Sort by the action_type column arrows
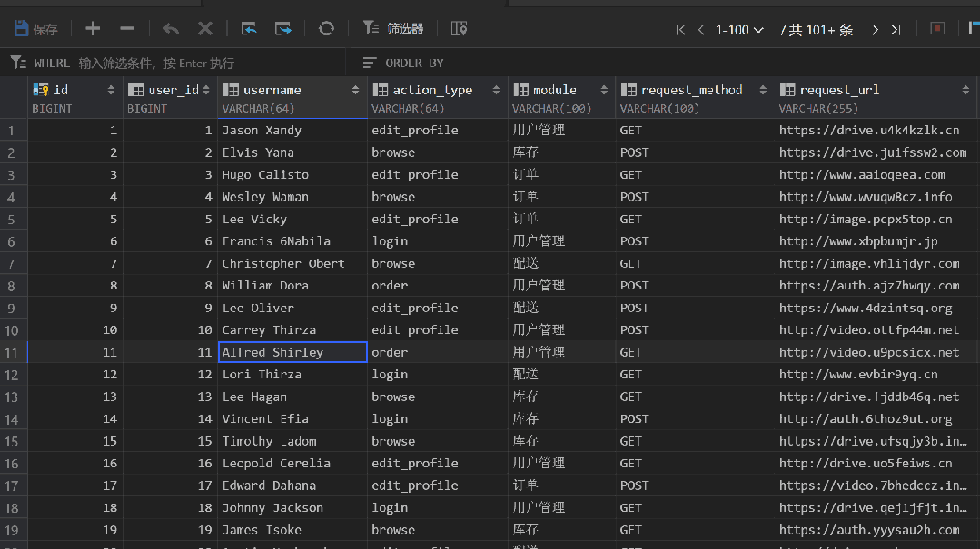Screen dimensions: 980x549 point(496,90)
